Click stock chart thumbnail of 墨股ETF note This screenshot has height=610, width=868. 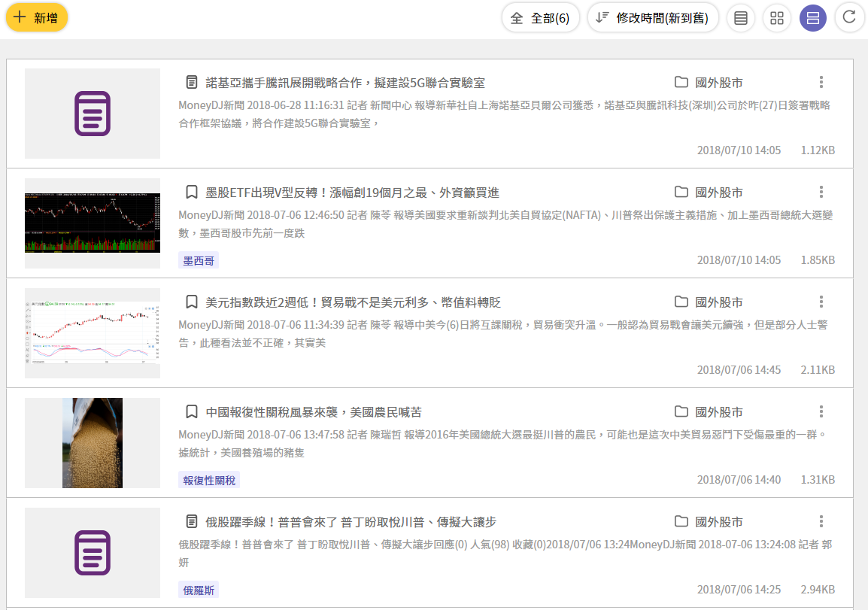[x=93, y=223]
